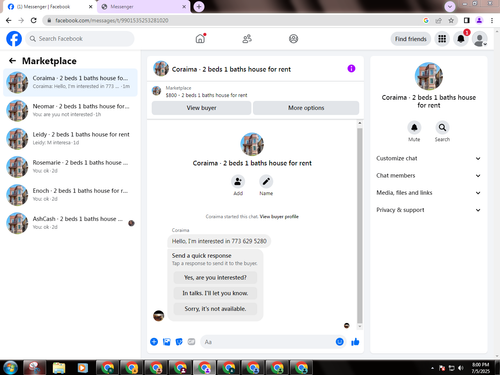Open the account profile avatar menu
Viewport: 500px width, 375px height.
pos(480,39)
